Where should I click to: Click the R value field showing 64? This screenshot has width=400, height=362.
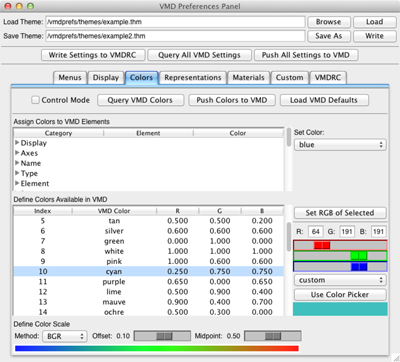[316, 231]
